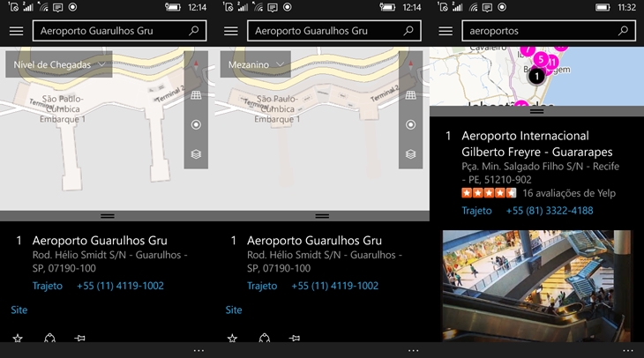Screen dimensions: 644x358
Task: Click tilt grid view icon on left map
Action: tap(196, 95)
